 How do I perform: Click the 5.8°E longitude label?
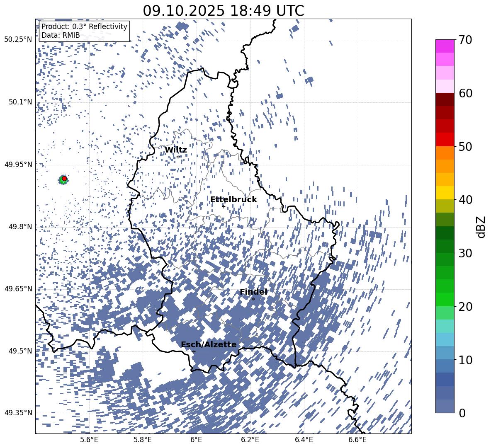click(143, 440)
